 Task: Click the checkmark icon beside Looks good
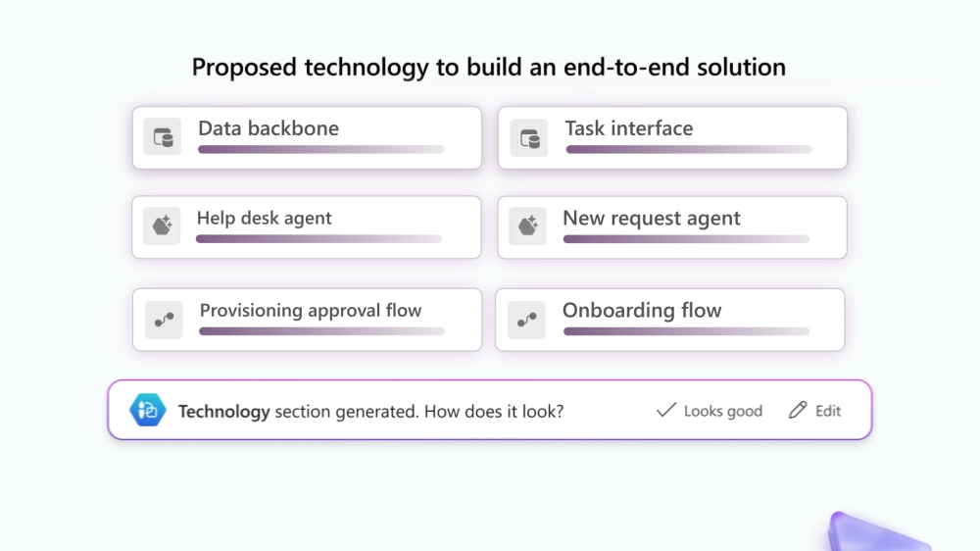pos(666,410)
